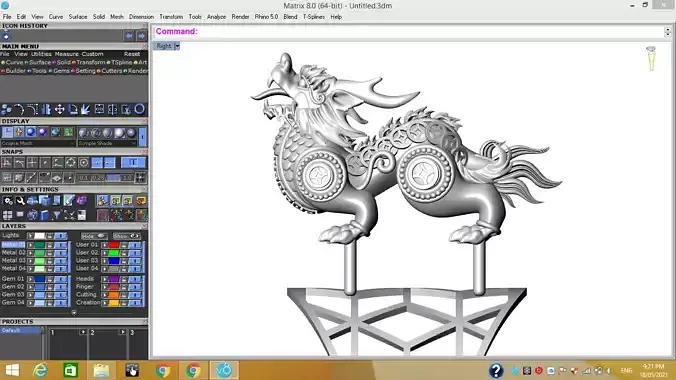Viewport: 676px width, 380px height.
Task: Select the fourth glossy shading sphere icon
Action: pos(119,133)
